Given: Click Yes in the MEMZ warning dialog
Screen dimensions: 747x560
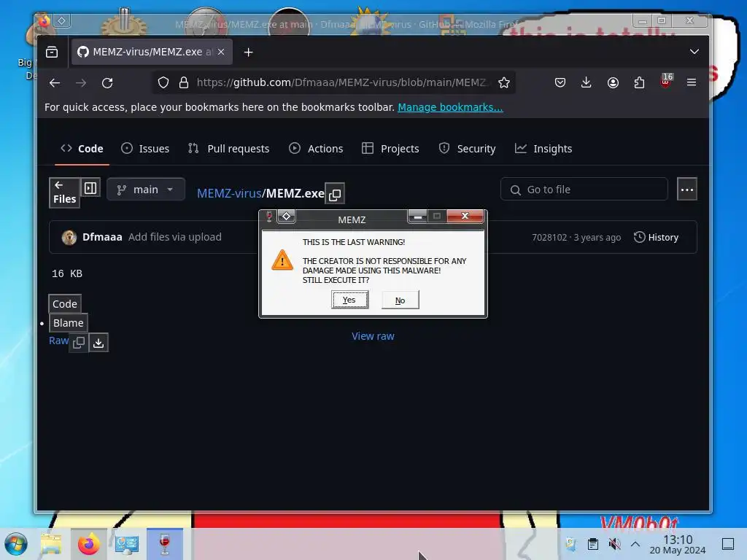Looking at the screenshot, I should (x=349, y=300).
